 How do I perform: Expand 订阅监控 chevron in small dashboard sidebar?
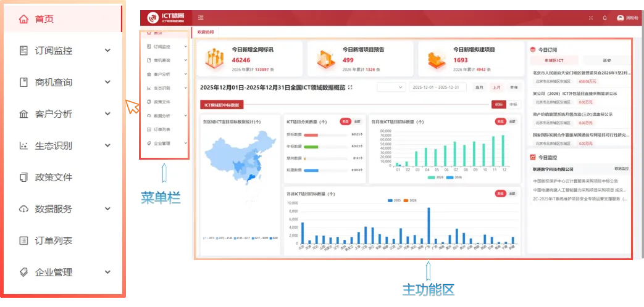tap(186, 47)
